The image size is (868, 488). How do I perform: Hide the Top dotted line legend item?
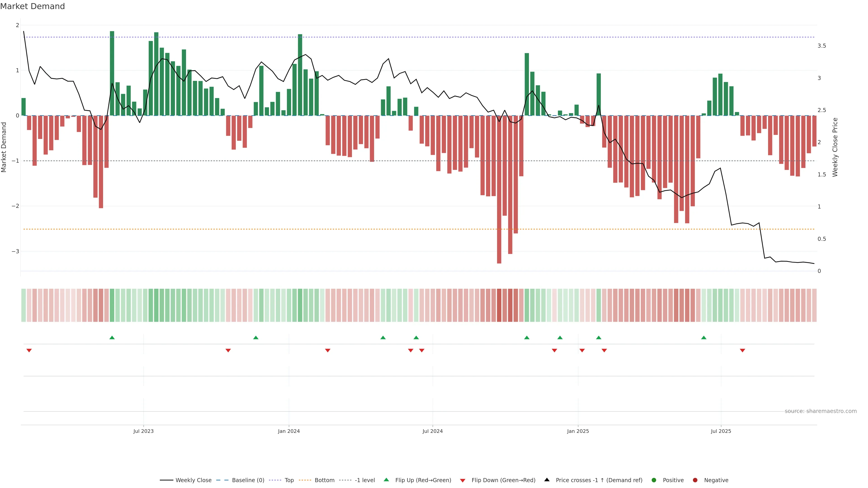pyautogui.click(x=289, y=480)
